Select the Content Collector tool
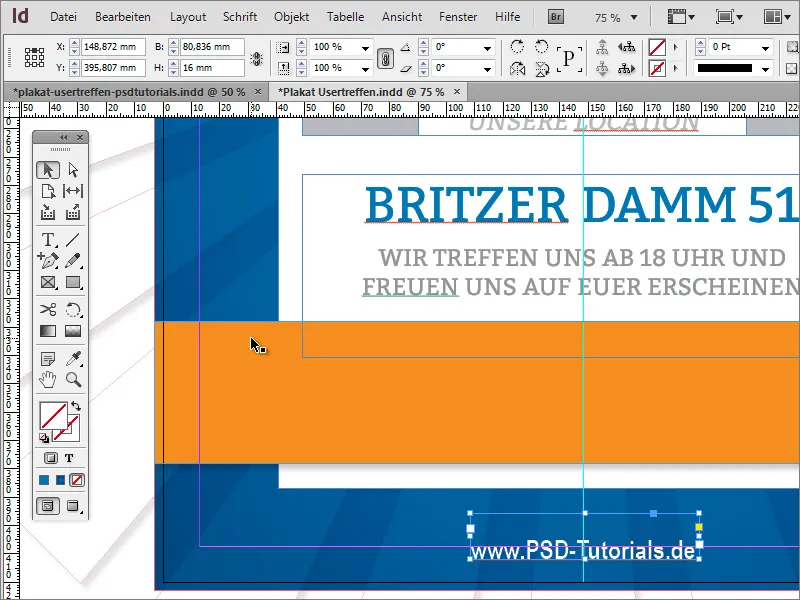Image resolution: width=800 pixels, height=600 pixels. pos(48,212)
